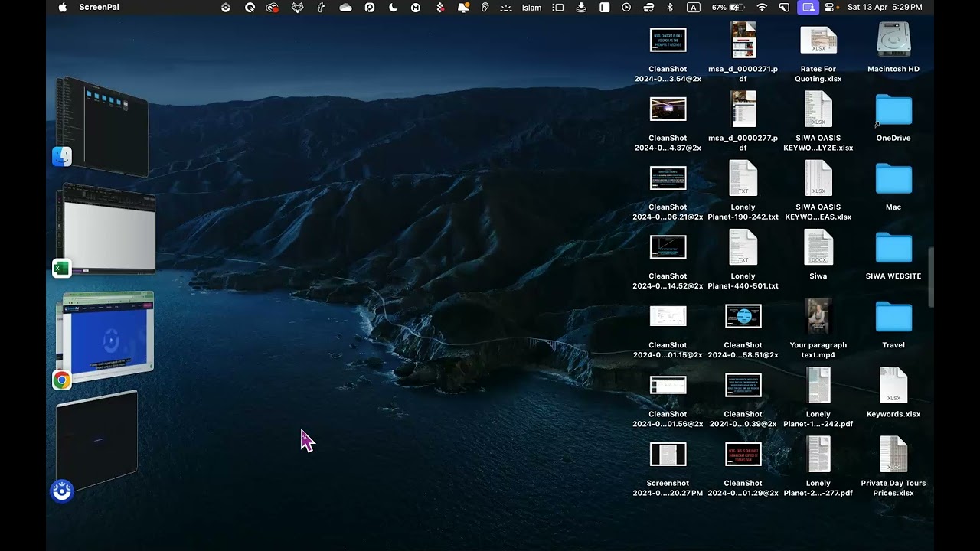Screen dimensions: 980x551
Task: Click the keyboard input source A icon
Action: (694, 7)
